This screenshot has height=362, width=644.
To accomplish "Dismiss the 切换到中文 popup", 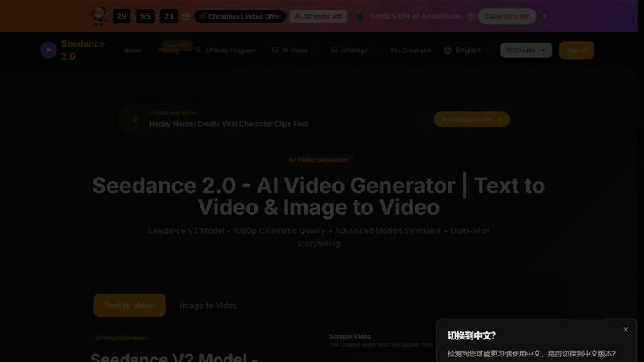I will (625, 330).
